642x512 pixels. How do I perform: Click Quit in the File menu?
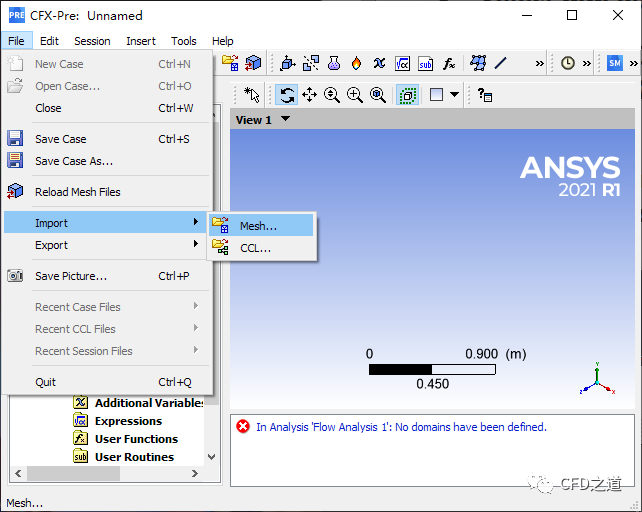[46, 382]
